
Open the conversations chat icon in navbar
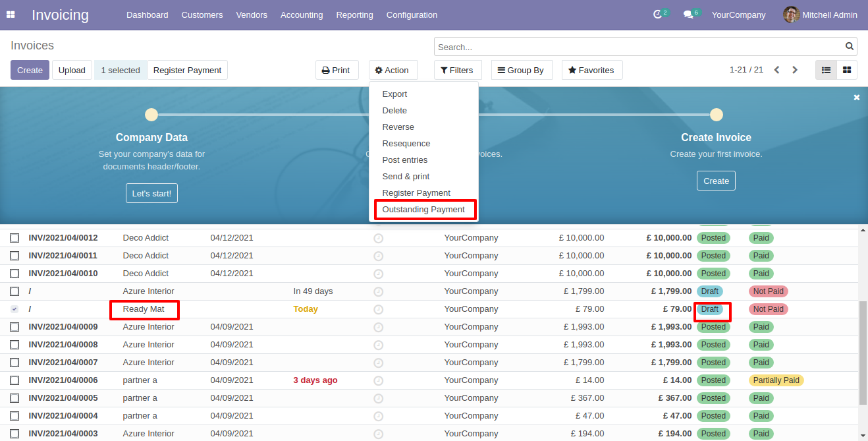click(x=688, y=15)
